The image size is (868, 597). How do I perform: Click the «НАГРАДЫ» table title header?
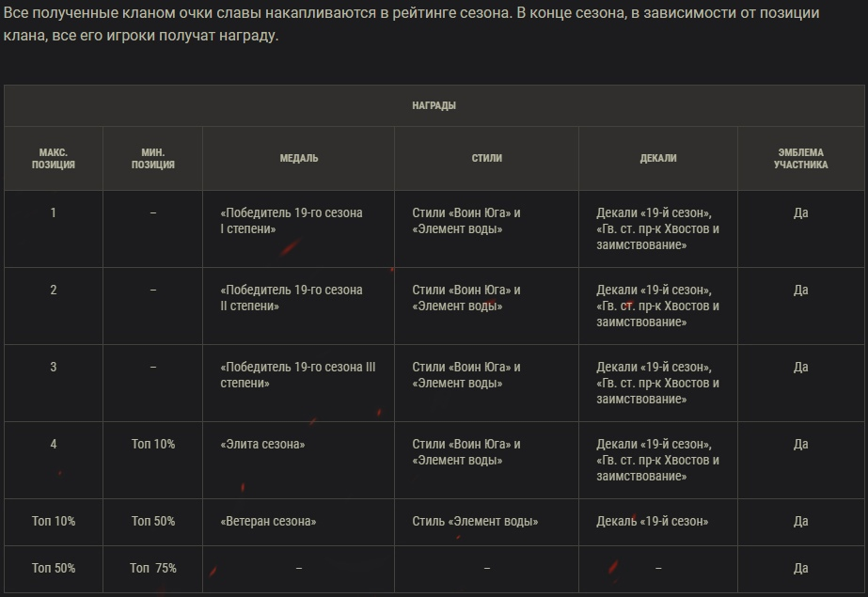(434, 105)
